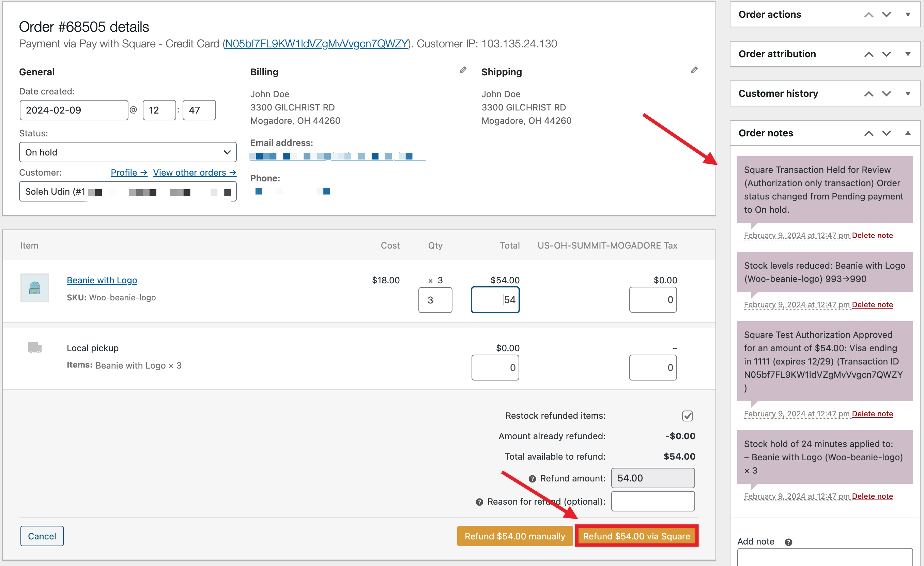Collapse the Order notes panel
Viewport: 924px width, 566px height.
(x=909, y=133)
